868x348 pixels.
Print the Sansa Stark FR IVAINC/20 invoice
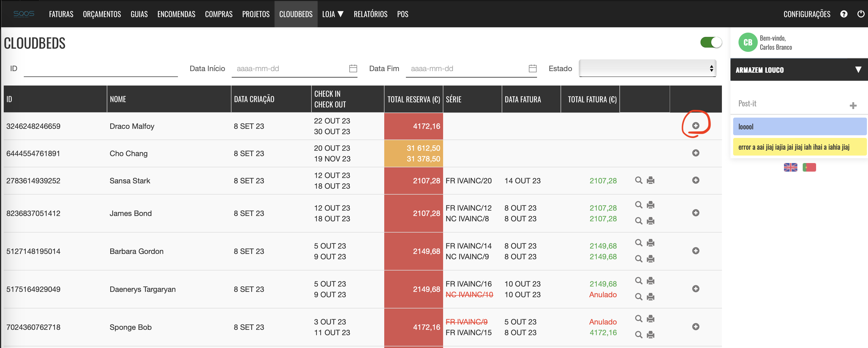pos(651,180)
